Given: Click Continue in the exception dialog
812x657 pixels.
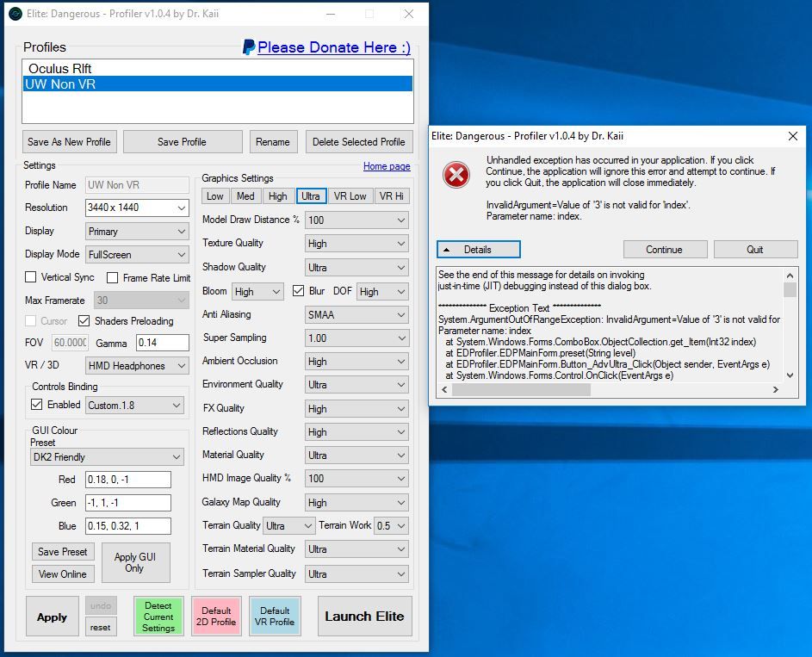Looking at the screenshot, I should click(665, 250).
